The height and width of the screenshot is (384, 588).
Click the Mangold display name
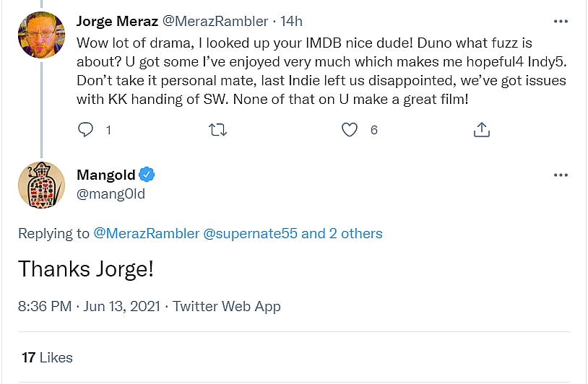(105, 175)
